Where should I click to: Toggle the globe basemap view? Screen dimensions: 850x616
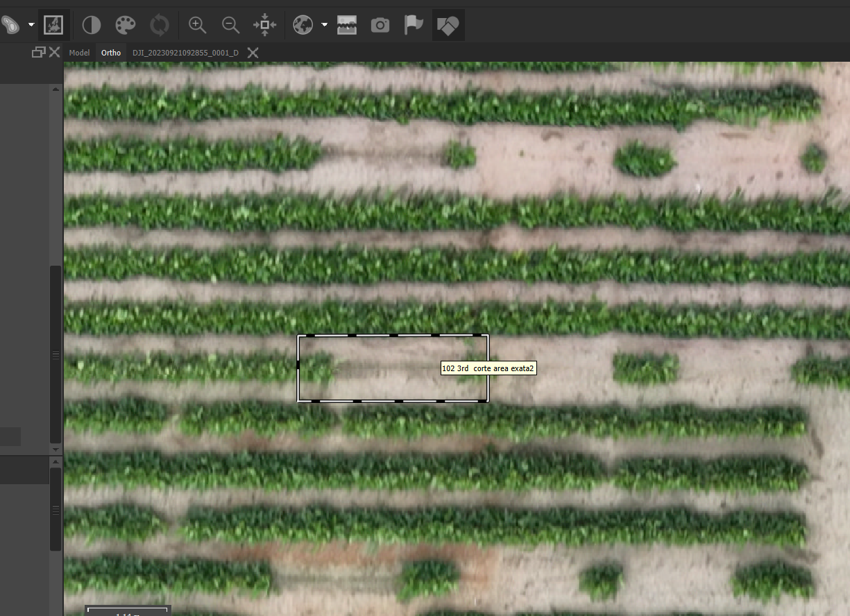click(x=303, y=25)
